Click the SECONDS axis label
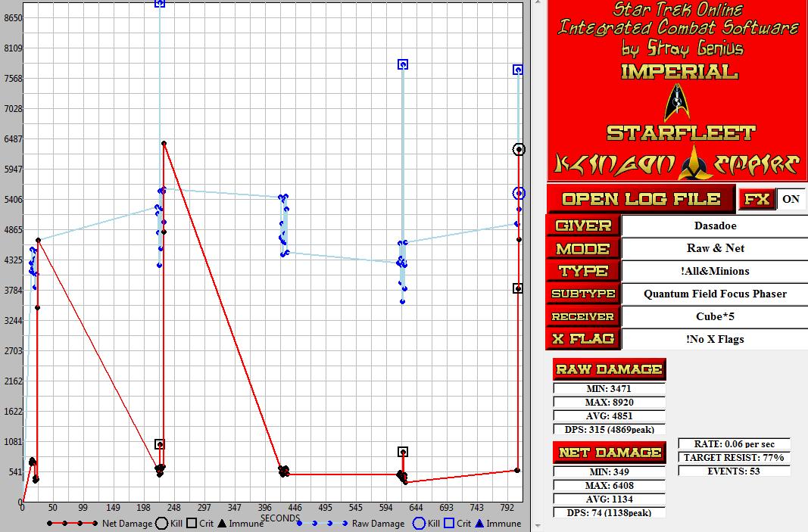Image resolution: width=808 pixels, height=532 pixels. (x=280, y=518)
